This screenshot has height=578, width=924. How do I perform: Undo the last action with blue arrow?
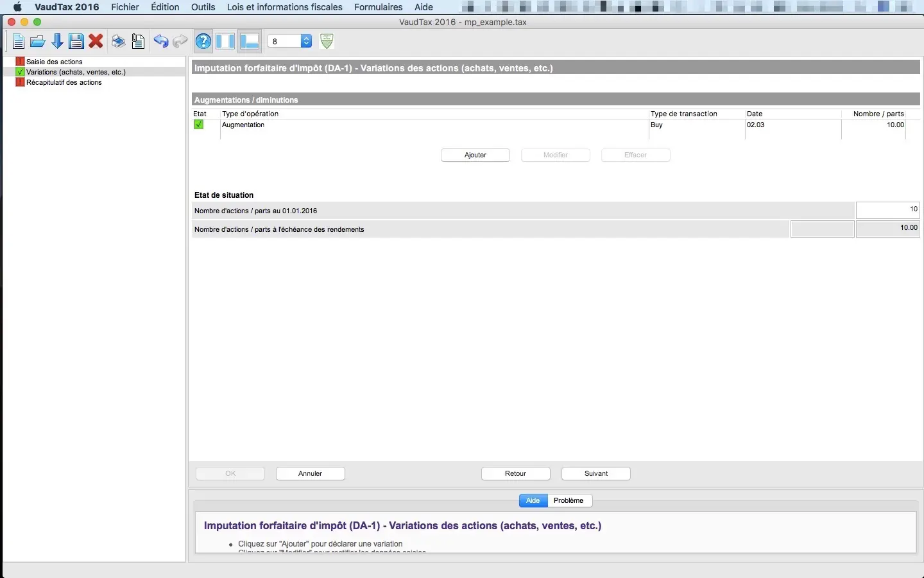160,42
